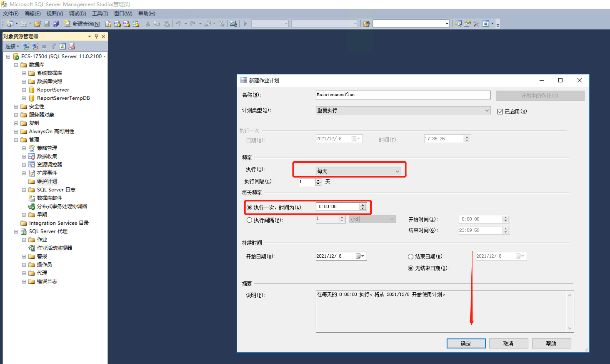Click the Save All icon
The image size is (610, 364).
56,24
